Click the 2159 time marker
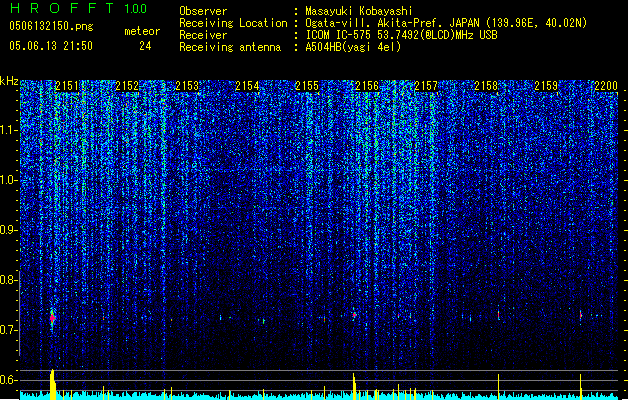Viewport: 629px width, 400px height. (x=546, y=86)
